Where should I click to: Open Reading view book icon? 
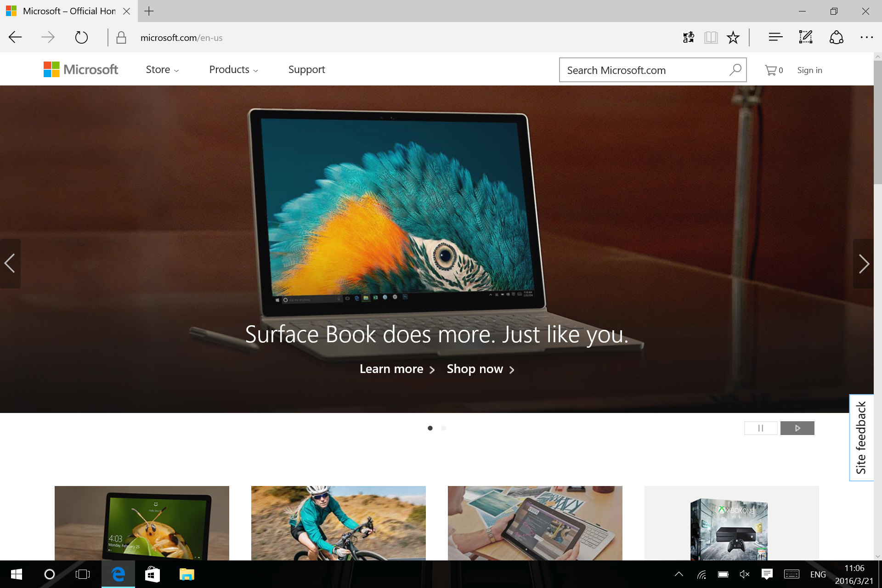(711, 37)
